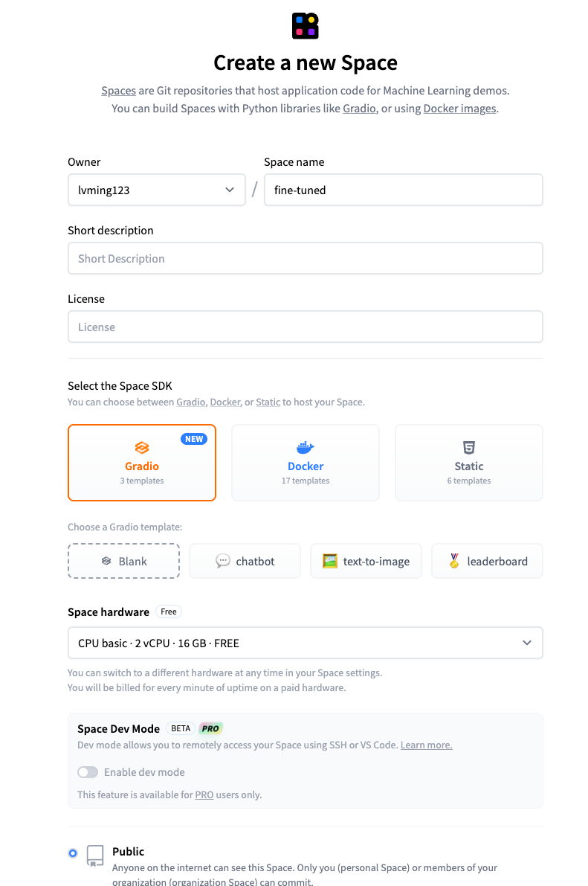Select the Public visibility radio button
Image resolution: width=588 pixels, height=886 pixels.
[x=73, y=853]
